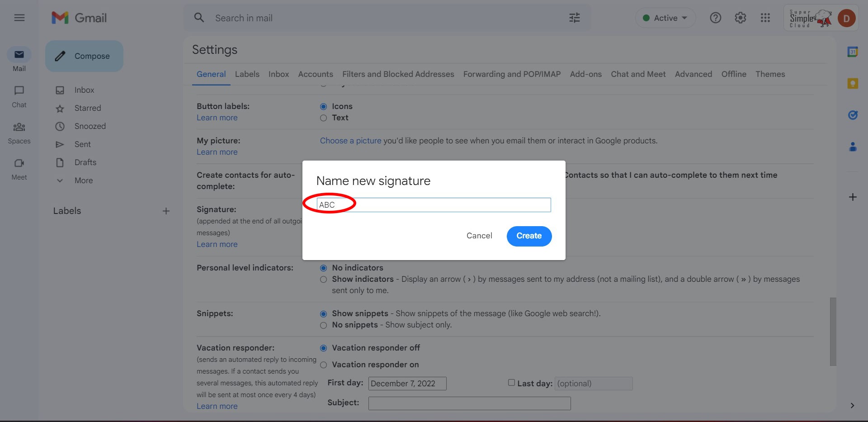Open the Active status dropdown
Viewport: 868px width, 422px height.
pos(665,18)
